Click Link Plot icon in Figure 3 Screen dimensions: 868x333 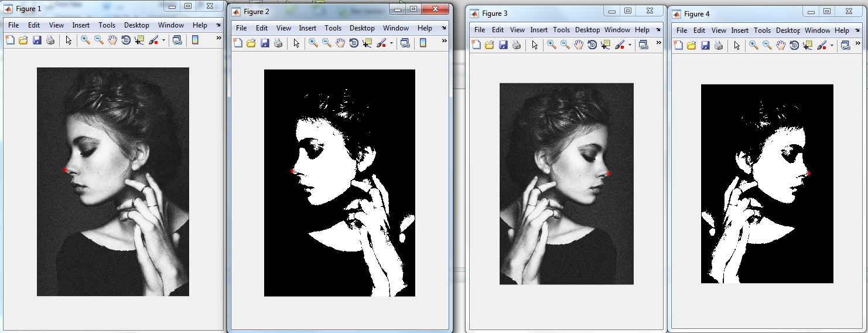click(644, 45)
